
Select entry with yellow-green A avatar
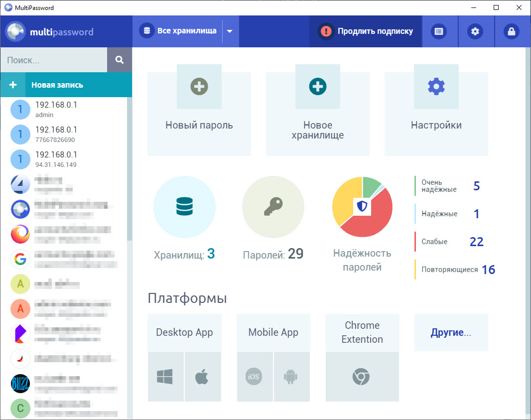pyautogui.click(x=64, y=284)
